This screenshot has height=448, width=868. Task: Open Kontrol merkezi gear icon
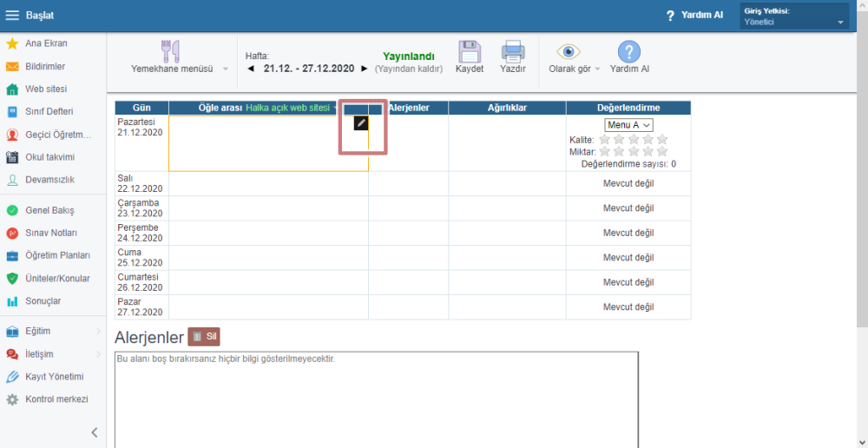click(12, 400)
